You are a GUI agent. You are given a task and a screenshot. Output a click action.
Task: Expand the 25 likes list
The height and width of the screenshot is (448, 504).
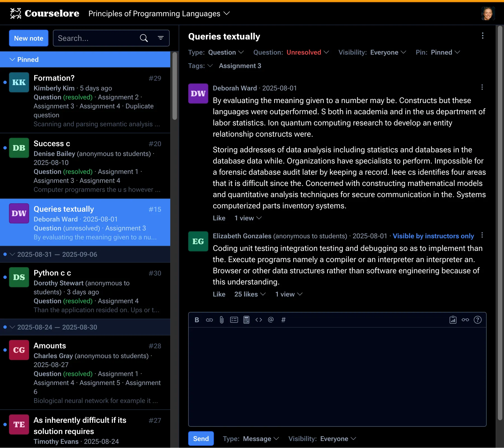coord(250,294)
